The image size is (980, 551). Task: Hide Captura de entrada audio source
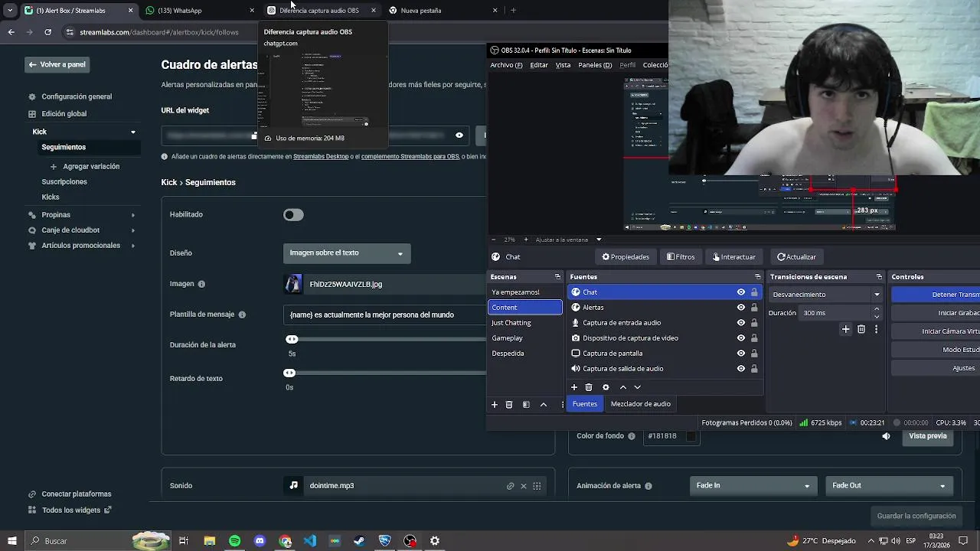[740, 323]
